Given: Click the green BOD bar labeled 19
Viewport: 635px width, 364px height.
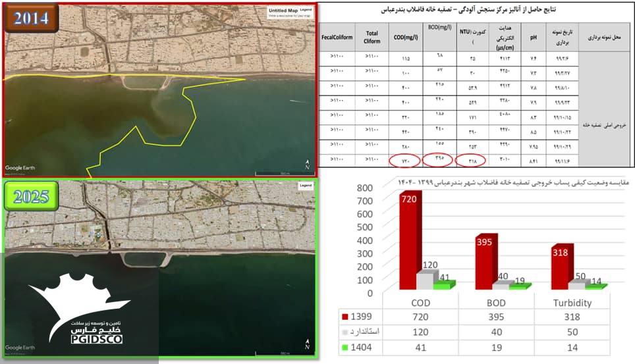Looking at the screenshot, I should pyautogui.click(x=520, y=286).
